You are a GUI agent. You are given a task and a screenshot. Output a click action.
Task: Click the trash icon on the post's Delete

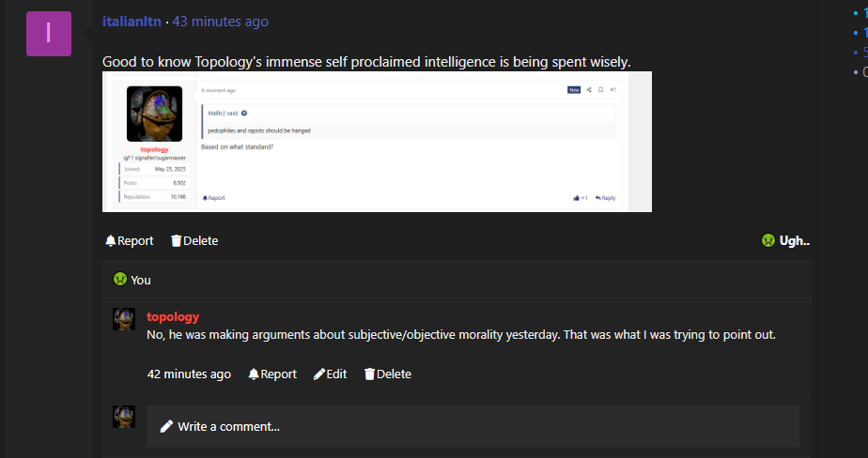pyautogui.click(x=176, y=241)
